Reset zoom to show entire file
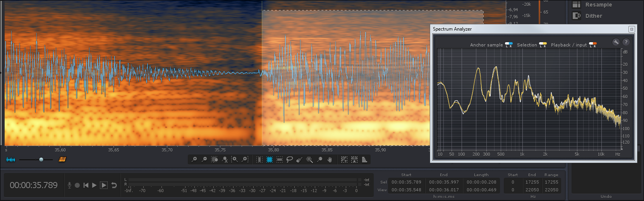The image size is (644, 201). click(225, 160)
